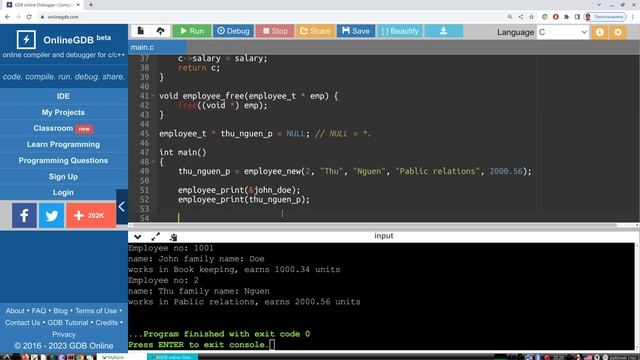Screen dimensions: 640x360
Task: Click console text "Employee no: 1001"
Action: tap(171, 248)
